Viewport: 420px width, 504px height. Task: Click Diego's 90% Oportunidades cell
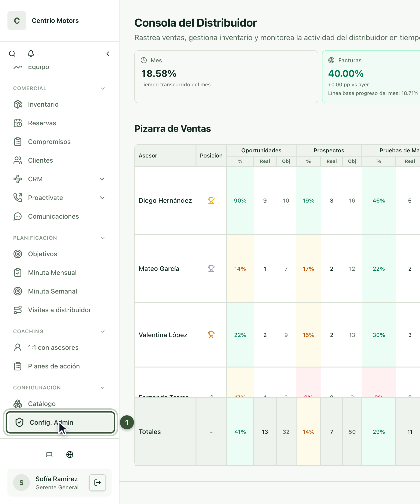pyautogui.click(x=240, y=200)
